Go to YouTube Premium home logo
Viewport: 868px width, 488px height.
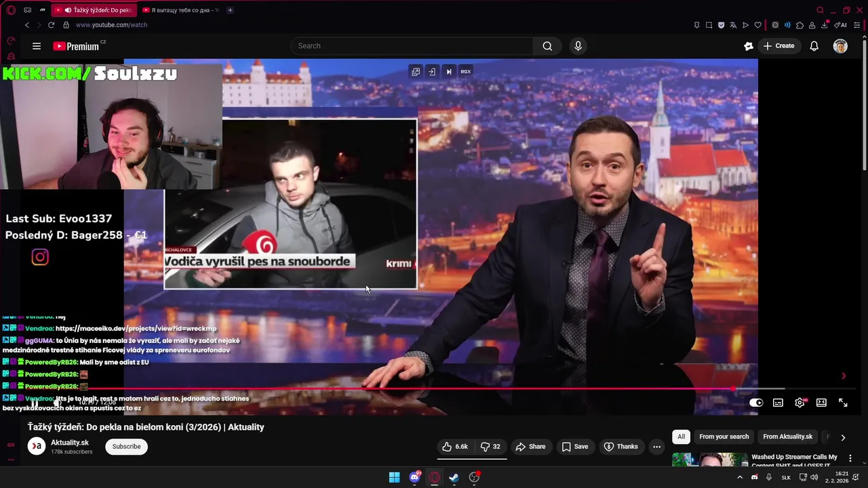click(x=76, y=46)
